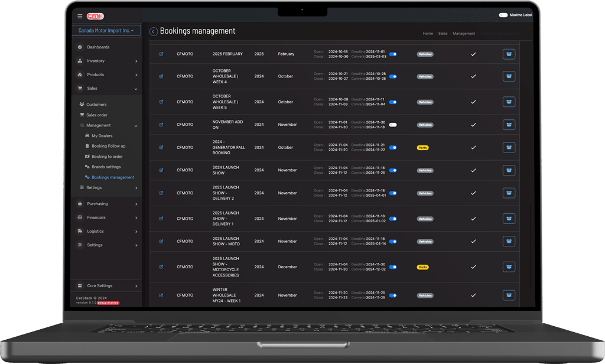This screenshot has width=605, height=364.
Task: Expand the Logistics menu
Action: (x=107, y=231)
